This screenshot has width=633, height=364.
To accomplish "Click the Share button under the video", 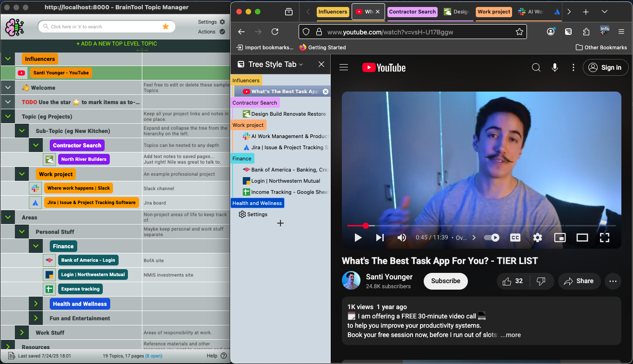I will pos(579,281).
